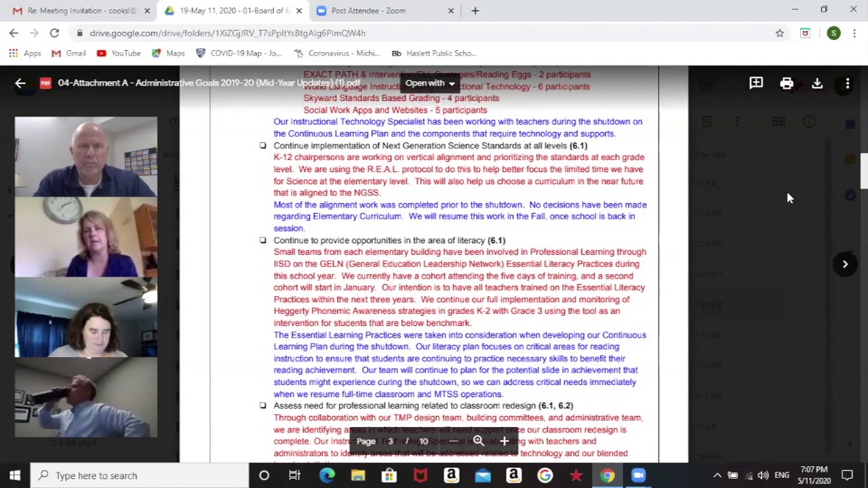The height and width of the screenshot is (488, 868).
Task: Reload the page
Action: tap(54, 33)
